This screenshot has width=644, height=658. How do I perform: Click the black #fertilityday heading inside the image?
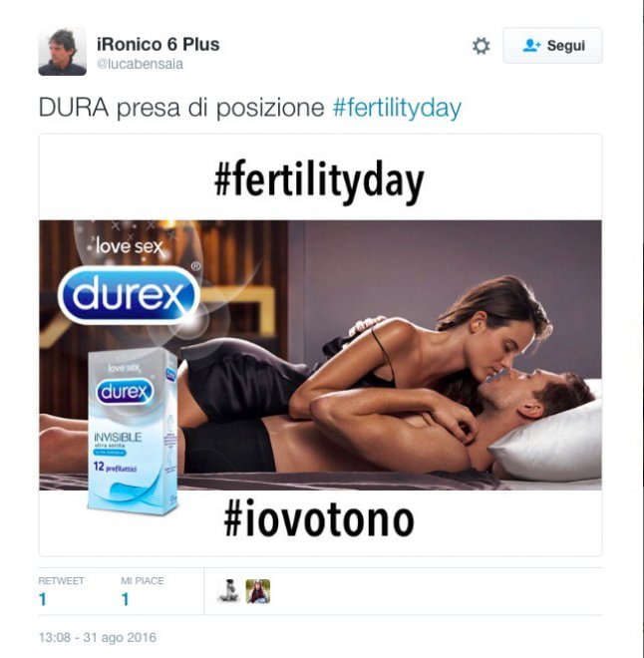coord(319,181)
